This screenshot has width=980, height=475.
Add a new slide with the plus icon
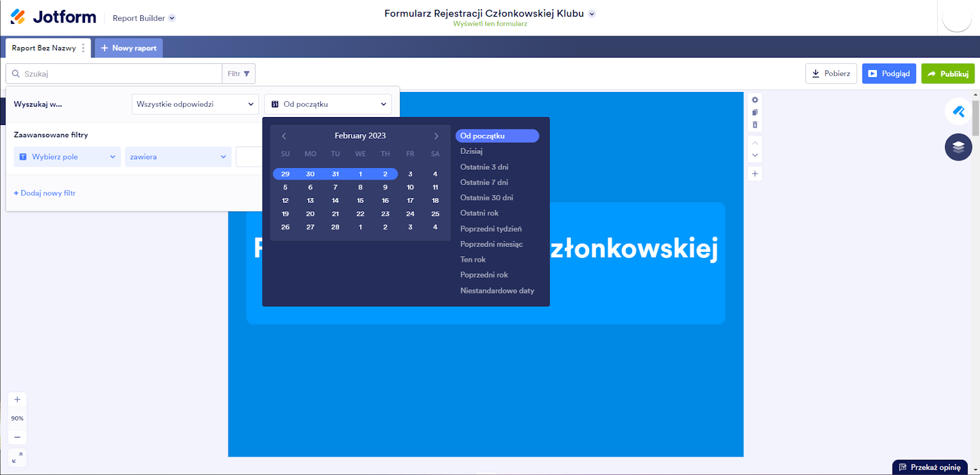pos(755,174)
